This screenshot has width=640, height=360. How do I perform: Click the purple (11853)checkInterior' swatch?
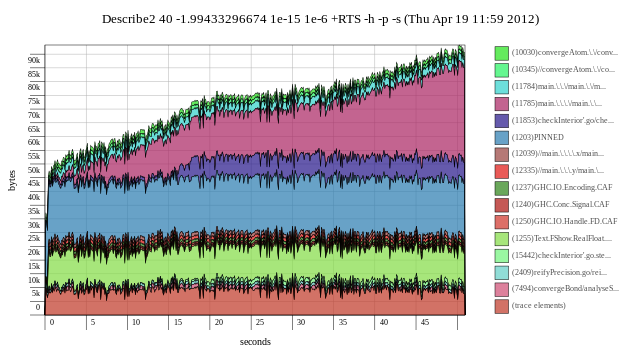pyautogui.click(x=502, y=120)
